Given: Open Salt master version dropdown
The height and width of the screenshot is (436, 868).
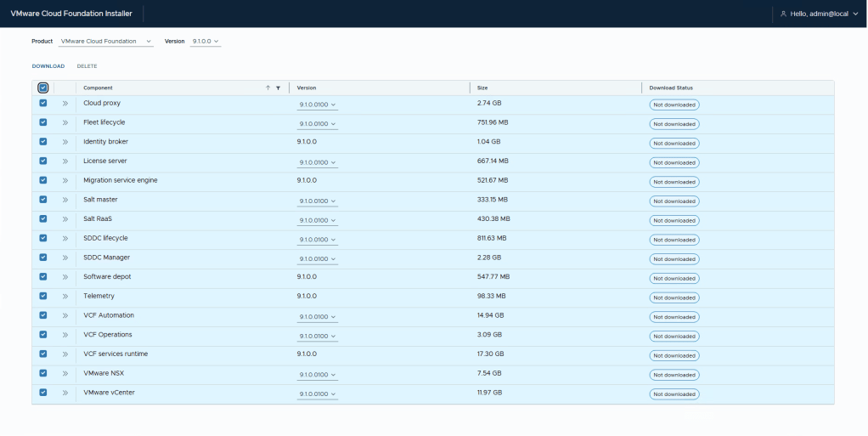Looking at the screenshot, I should click(317, 201).
